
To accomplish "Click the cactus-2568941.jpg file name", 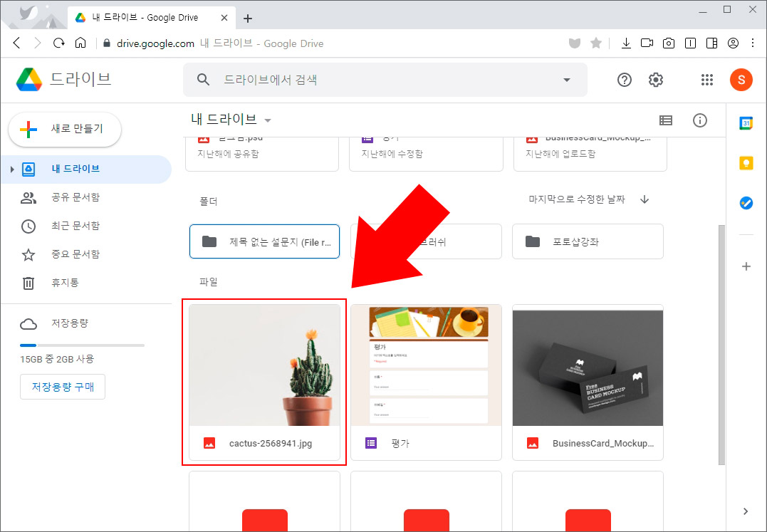I will coord(271,444).
